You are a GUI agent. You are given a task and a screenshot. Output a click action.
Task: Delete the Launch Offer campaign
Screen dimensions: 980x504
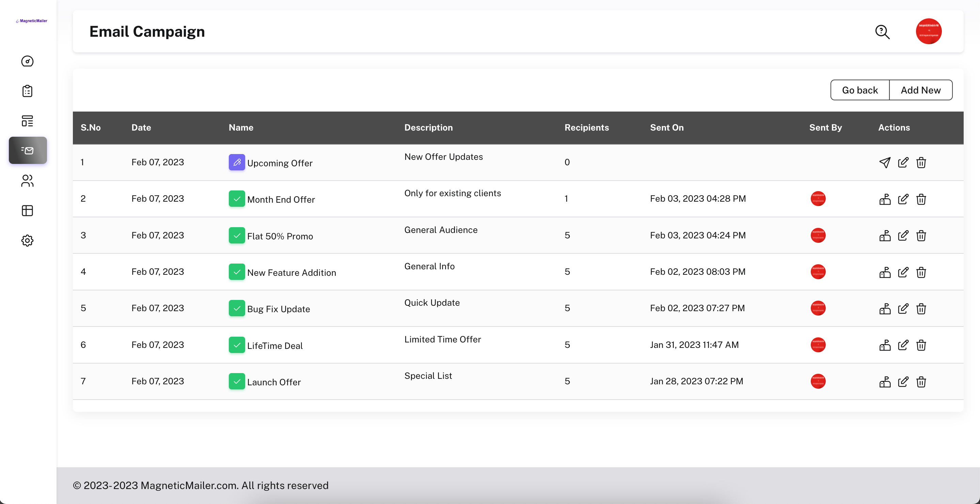pos(921,382)
